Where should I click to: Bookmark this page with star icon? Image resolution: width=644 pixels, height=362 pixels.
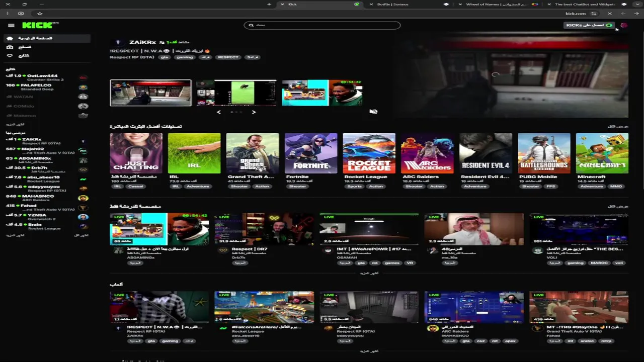(39, 14)
